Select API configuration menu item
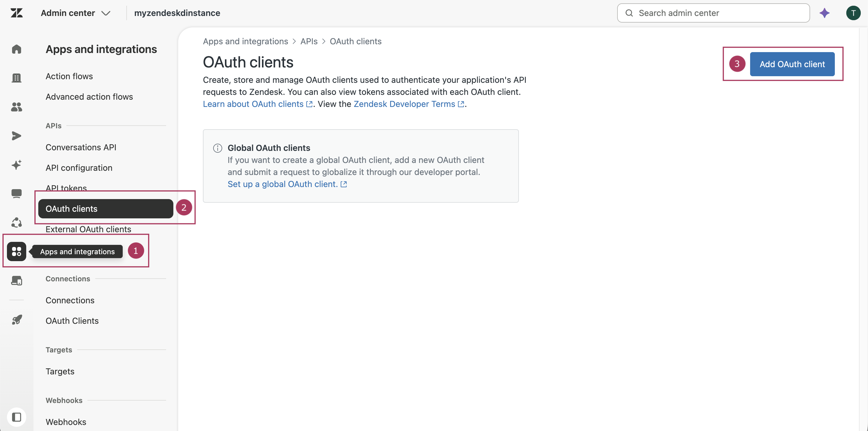868x431 pixels. coord(79,168)
